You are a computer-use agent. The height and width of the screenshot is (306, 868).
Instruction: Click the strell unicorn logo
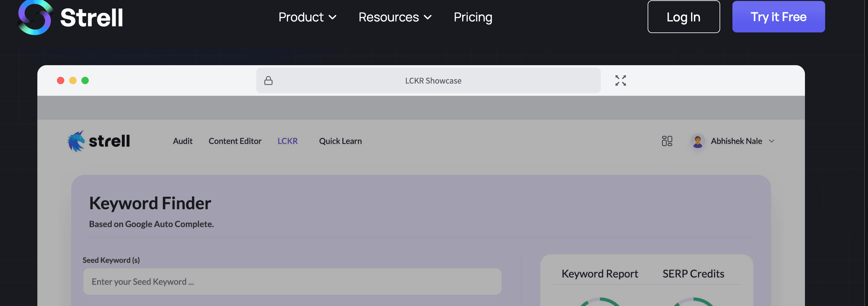pos(98,141)
